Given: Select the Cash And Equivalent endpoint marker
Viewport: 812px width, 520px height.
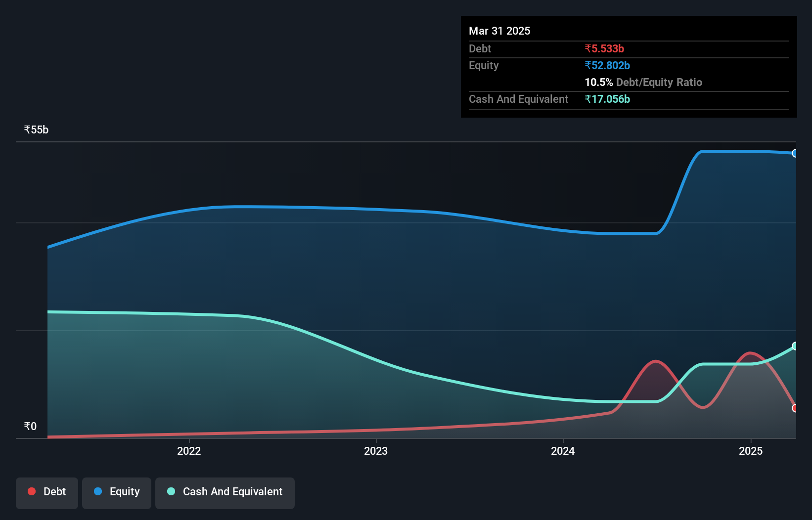Looking at the screenshot, I should click(795, 346).
